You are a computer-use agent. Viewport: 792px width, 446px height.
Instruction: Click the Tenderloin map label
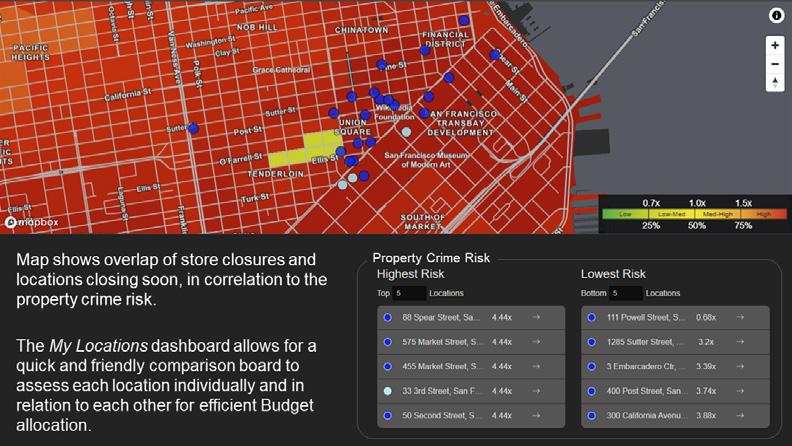pyautogui.click(x=276, y=174)
